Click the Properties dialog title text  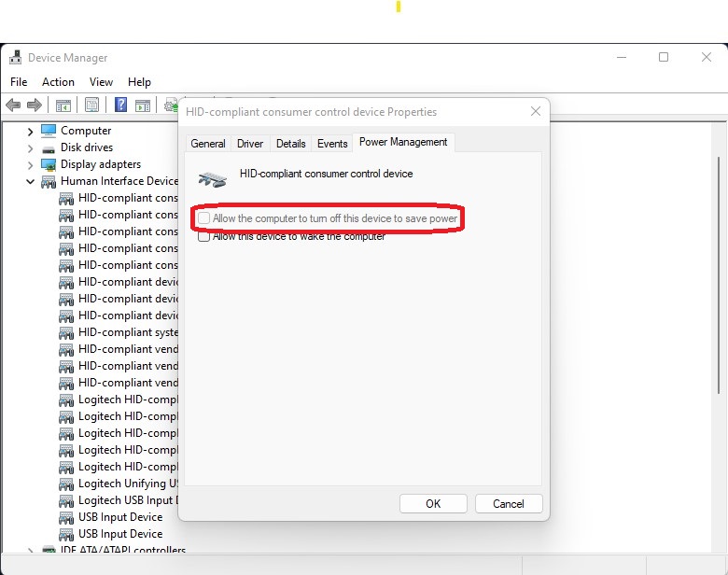click(x=311, y=112)
